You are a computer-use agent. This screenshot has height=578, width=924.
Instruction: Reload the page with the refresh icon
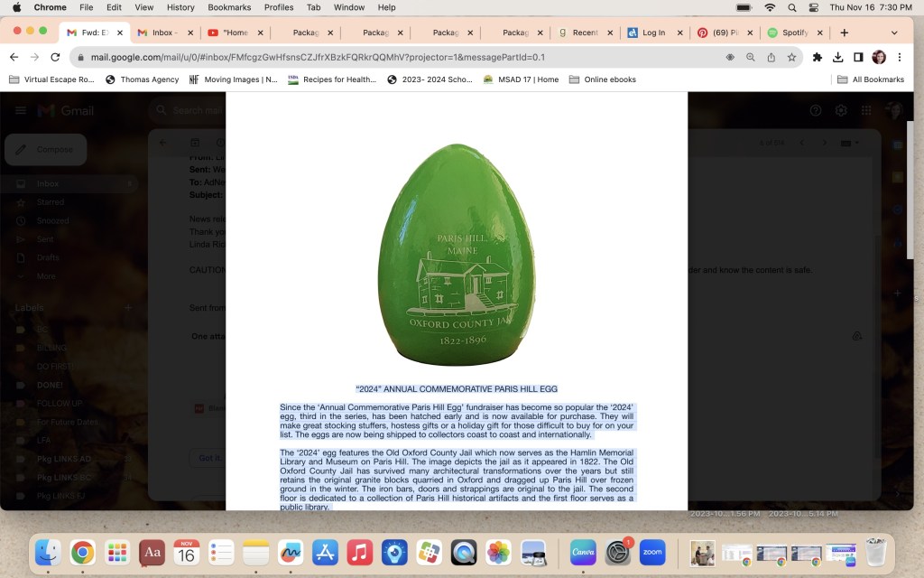tap(56, 57)
